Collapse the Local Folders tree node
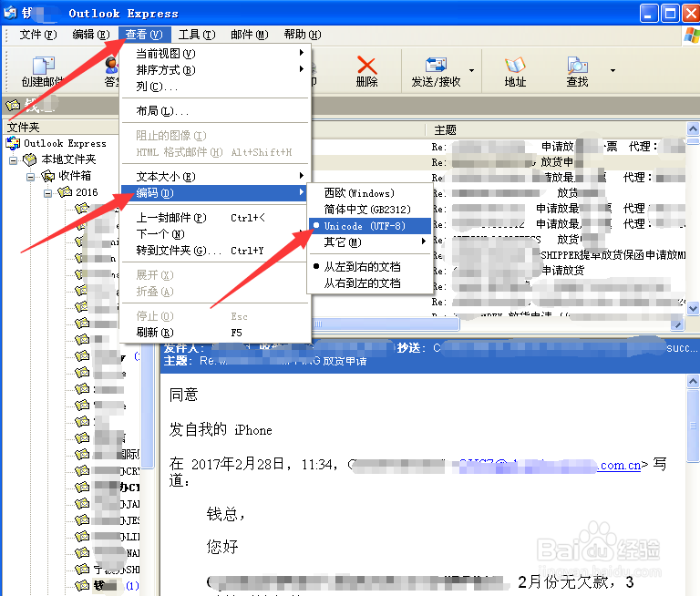700x596 pixels. click(x=14, y=160)
